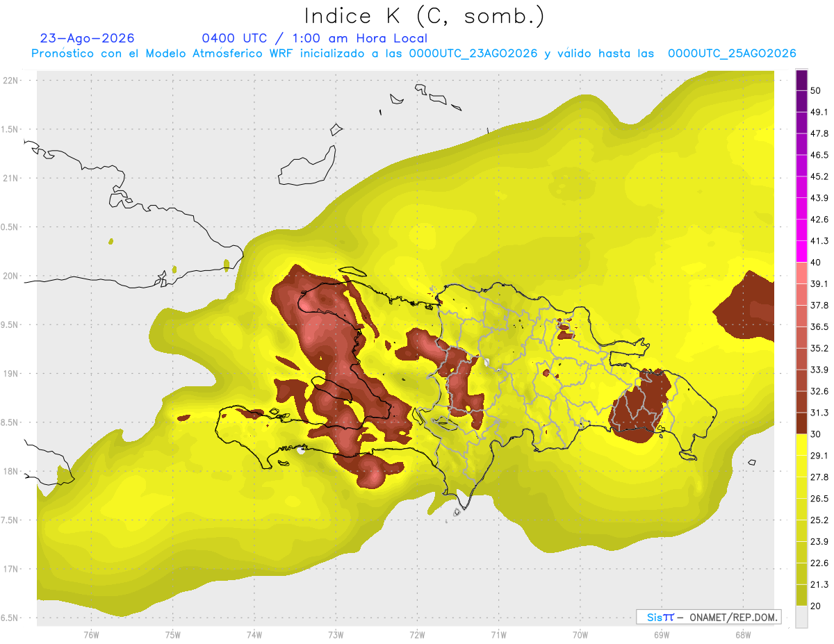Viewport: 834px width, 644px height.
Task: Click the '42.6' colorbar label
Action: coord(819,220)
